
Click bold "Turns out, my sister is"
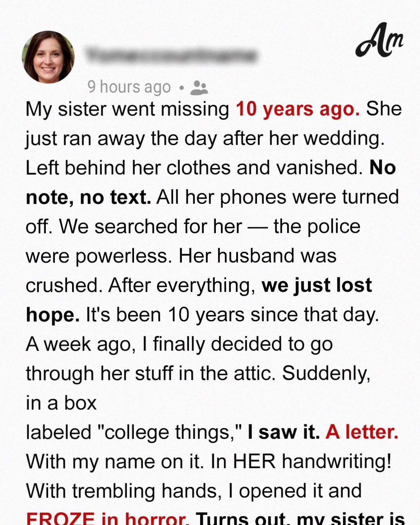point(300,518)
